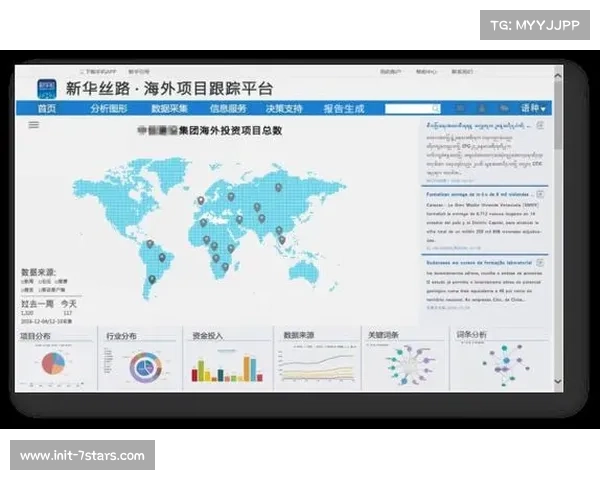Click the Middle East map pin

[x=239, y=220]
